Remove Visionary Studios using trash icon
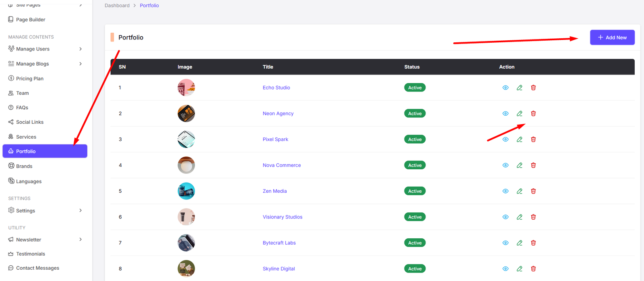This screenshot has height=281, width=644. click(x=533, y=217)
